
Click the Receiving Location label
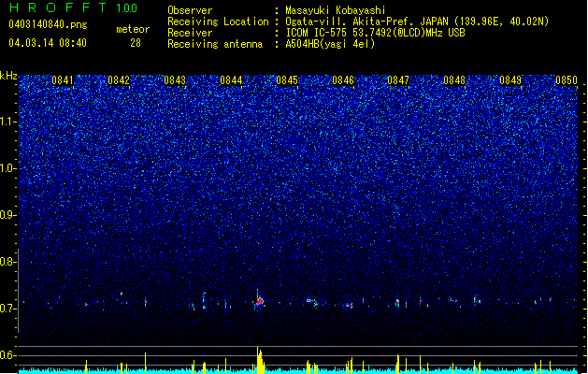point(218,22)
